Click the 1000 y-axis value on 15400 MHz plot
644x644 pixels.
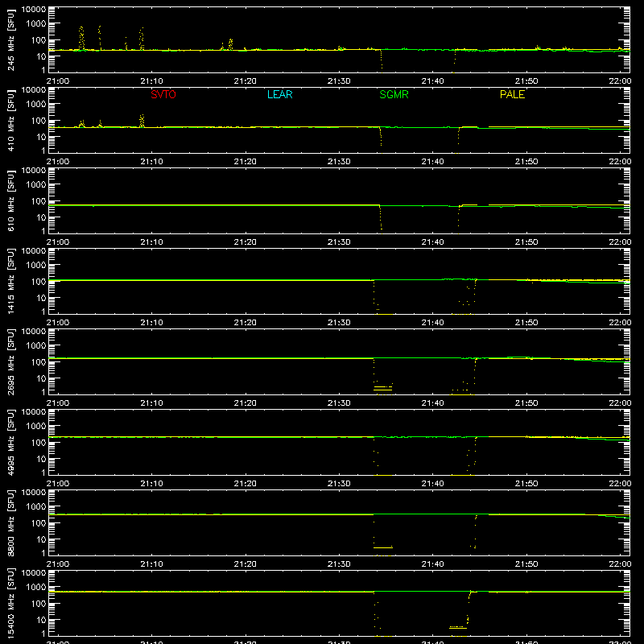click(x=36, y=588)
